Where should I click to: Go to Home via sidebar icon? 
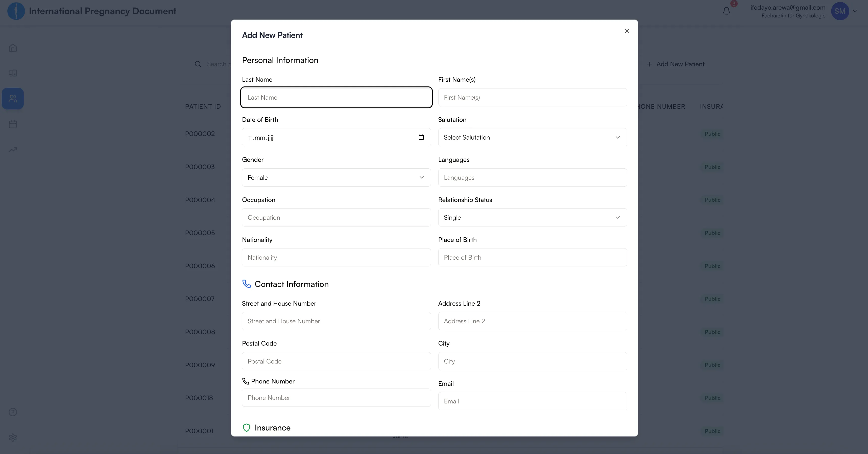pyautogui.click(x=13, y=48)
